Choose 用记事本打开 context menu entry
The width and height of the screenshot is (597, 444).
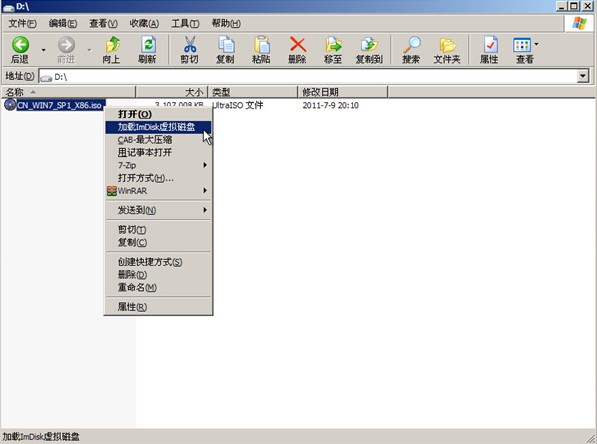tap(158, 152)
